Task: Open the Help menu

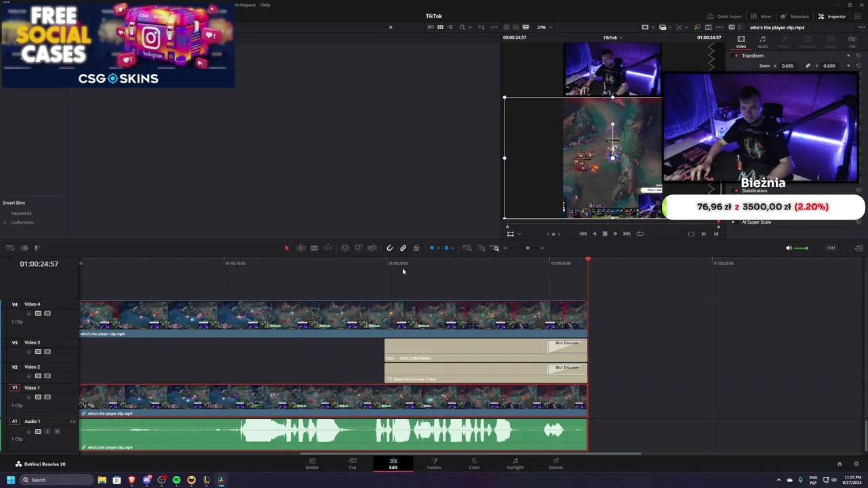Action: pos(265,5)
